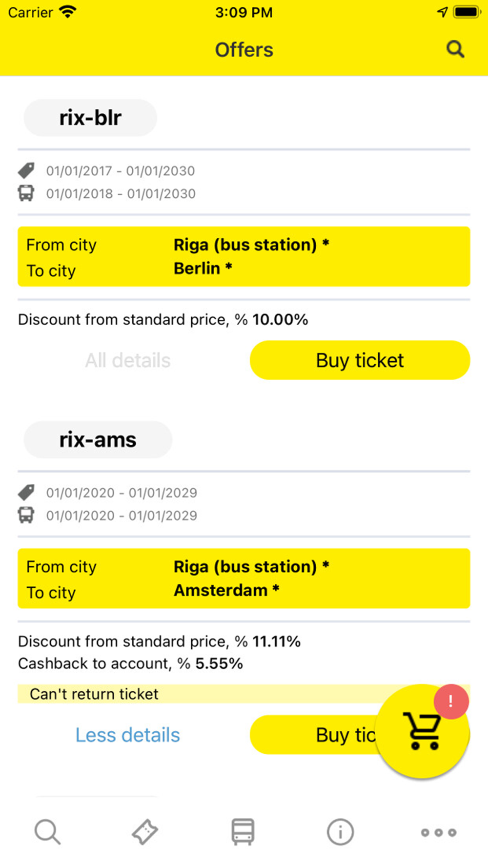Tap the search magnifier in the Offers header

click(455, 49)
